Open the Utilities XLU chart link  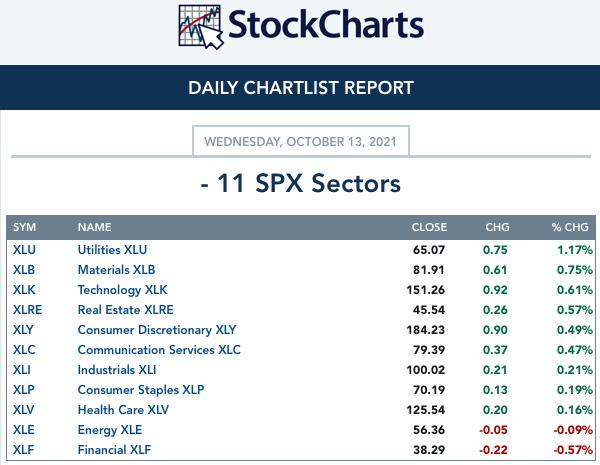point(112,250)
